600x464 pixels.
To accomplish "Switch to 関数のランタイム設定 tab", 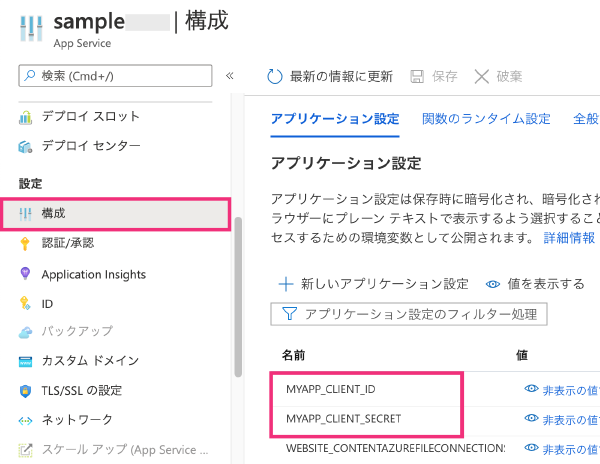I will point(486,118).
